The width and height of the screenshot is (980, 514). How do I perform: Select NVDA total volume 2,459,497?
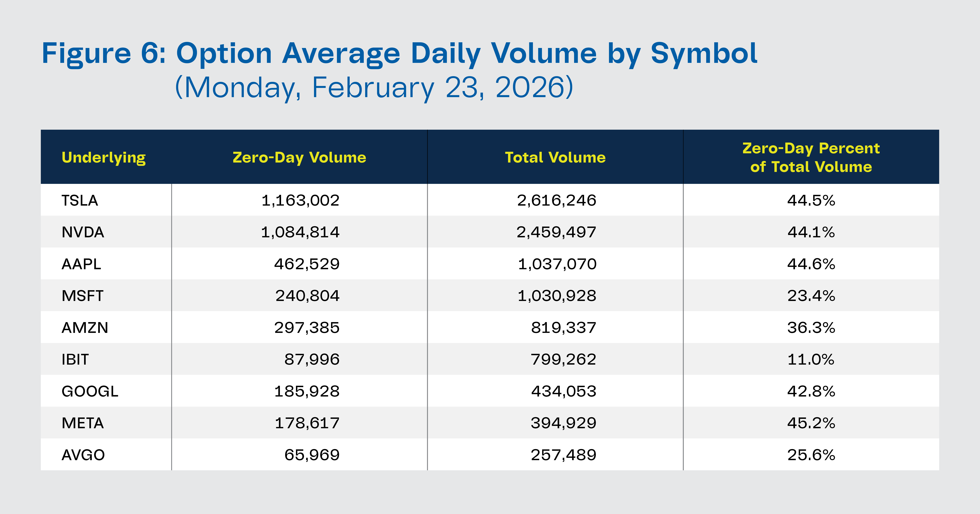(556, 232)
